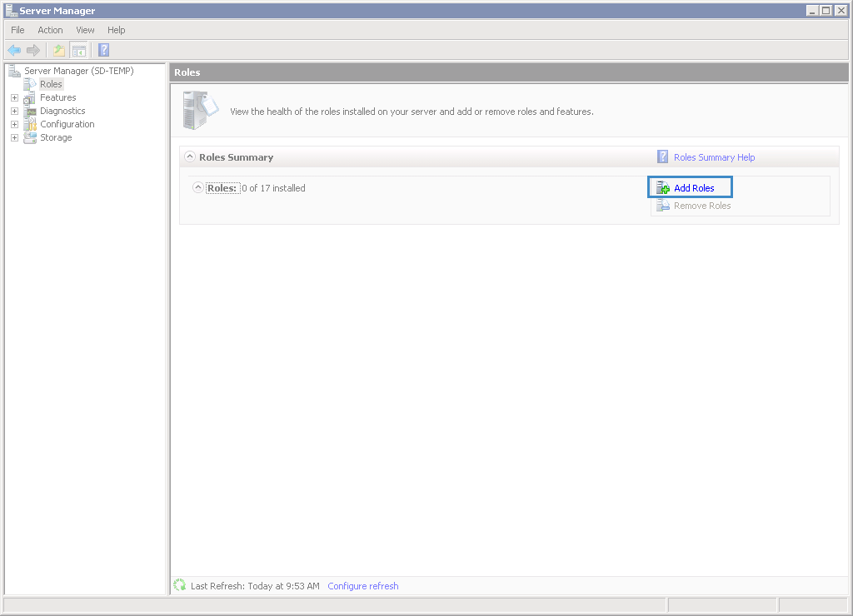Open the View menu
The width and height of the screenshot is (853, 616).
coord(85,30)
